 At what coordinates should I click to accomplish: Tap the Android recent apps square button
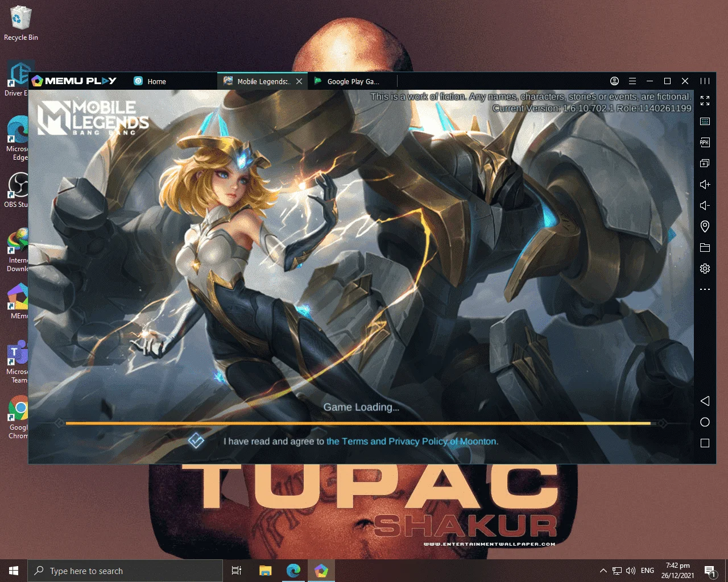(705, 443)
